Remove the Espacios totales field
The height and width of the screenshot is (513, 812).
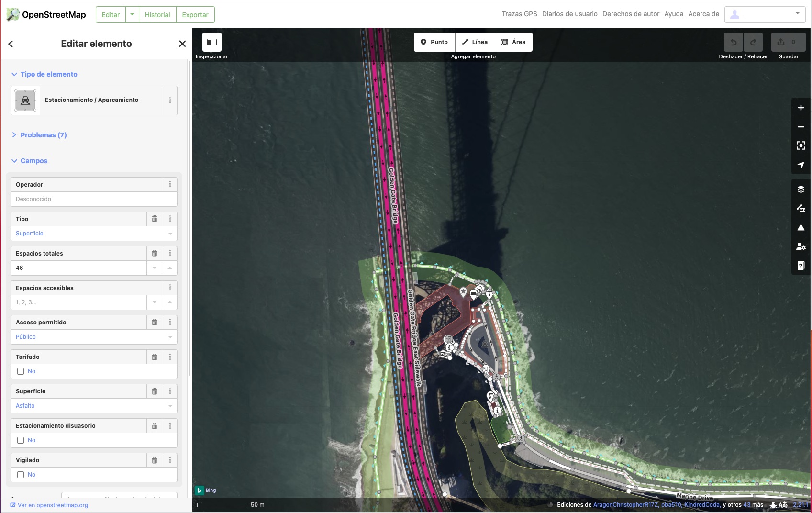pos(155,254)
